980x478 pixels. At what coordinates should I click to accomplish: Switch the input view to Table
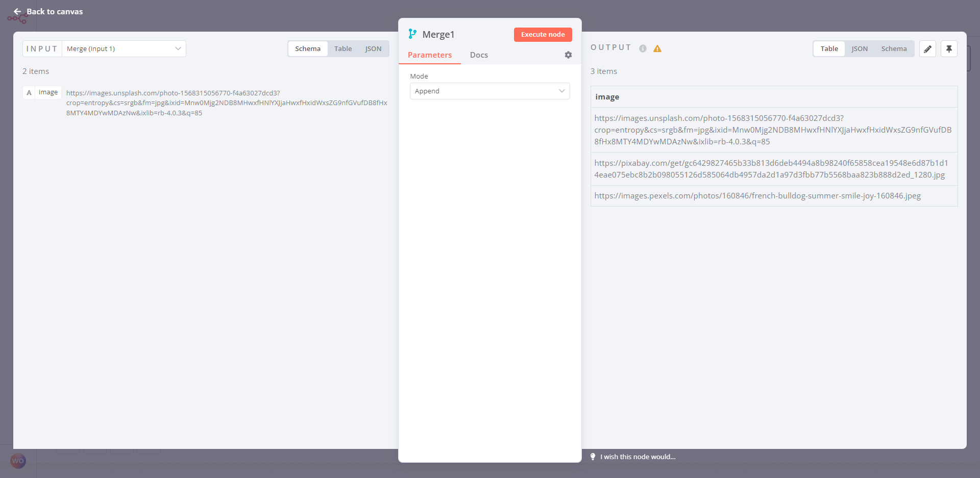pyautogui.click(x=343, y=48)
